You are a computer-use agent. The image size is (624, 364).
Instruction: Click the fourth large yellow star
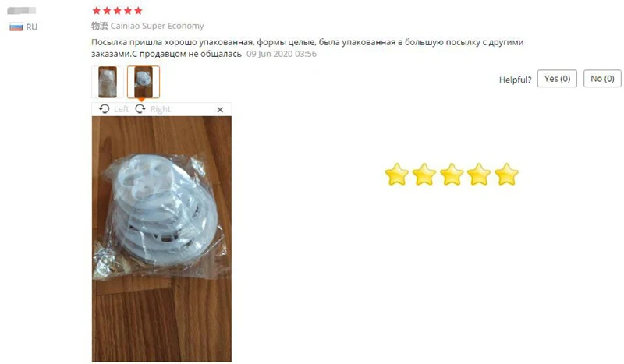[479, 175]
